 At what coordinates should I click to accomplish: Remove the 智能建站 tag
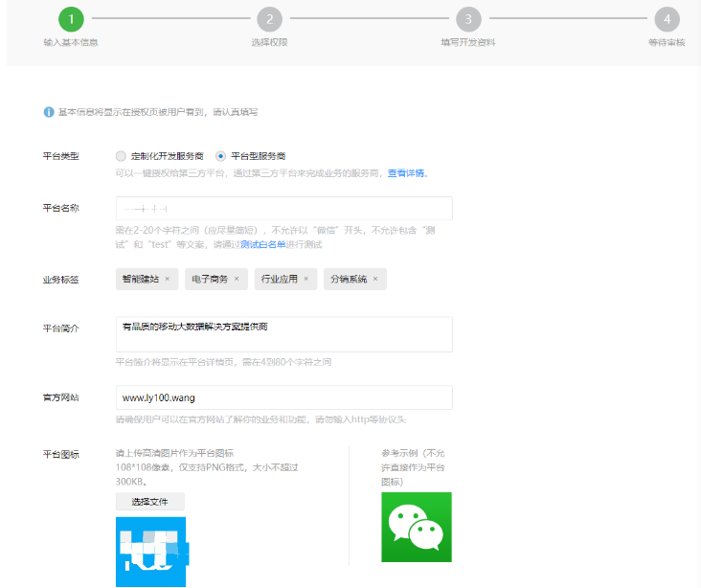click(x=167, y=280)
